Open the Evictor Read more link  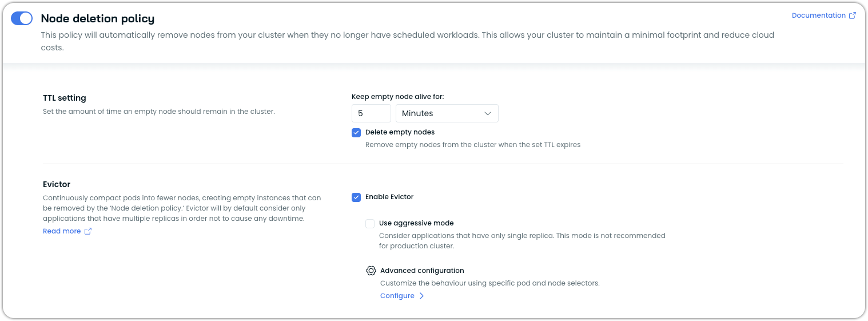coord(62,231)
